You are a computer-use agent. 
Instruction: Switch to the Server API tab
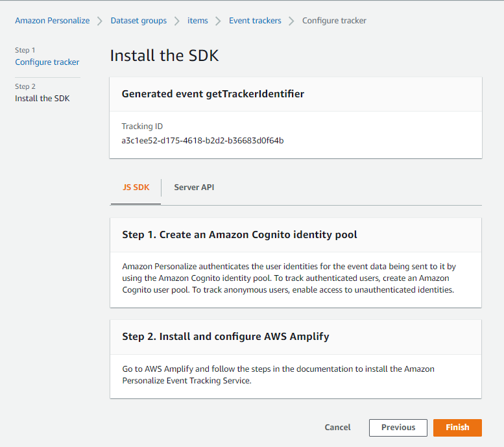click(x=194, y=187)
